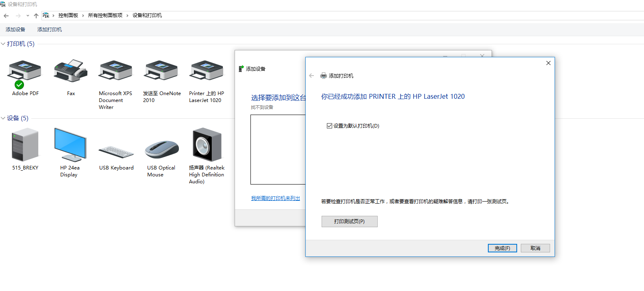
Task: Open 控制面板 breadcrumb item
Action: tap(68, 15)
